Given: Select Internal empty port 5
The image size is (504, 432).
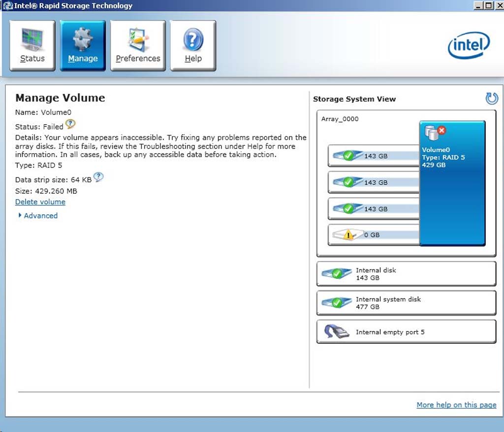Looking at the screenshot, I should (x=406, y=332).
